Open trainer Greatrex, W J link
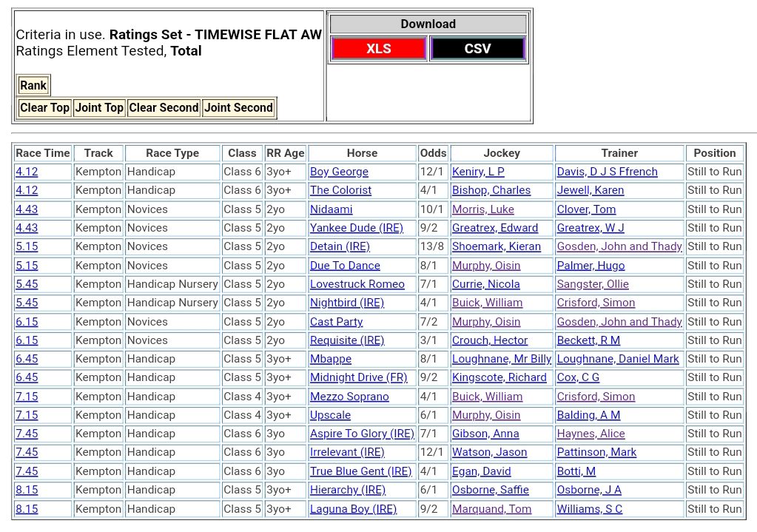The height and width of the screenshot is (532, 757). point(590,228)
